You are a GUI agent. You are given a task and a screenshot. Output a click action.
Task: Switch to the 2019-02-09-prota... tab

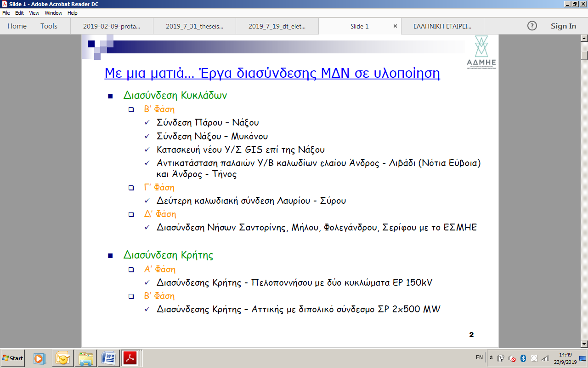[112, 26]
